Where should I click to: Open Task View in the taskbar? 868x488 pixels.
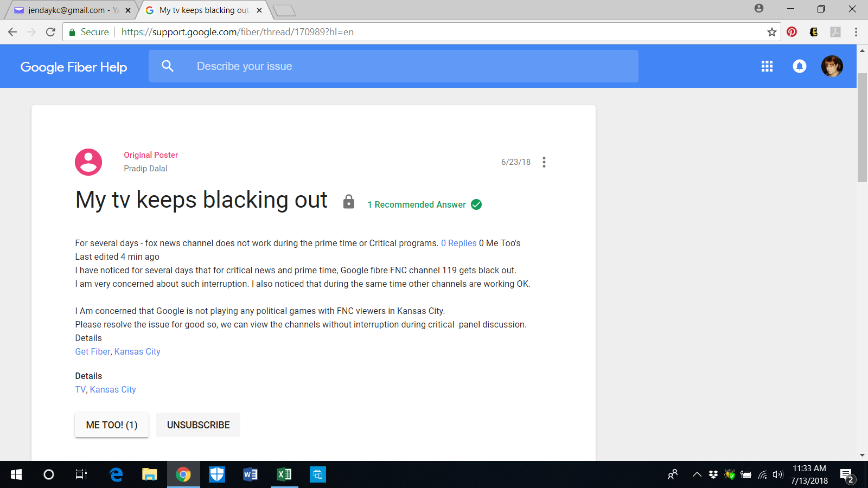coord(81,474)
